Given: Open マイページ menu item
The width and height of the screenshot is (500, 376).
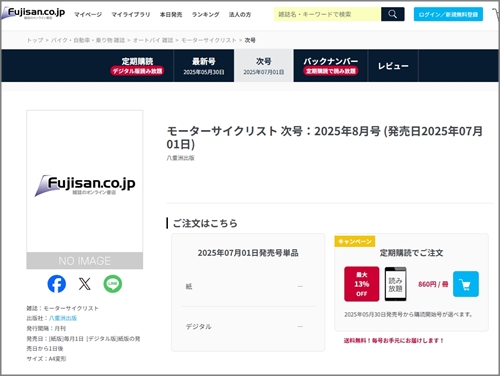Looking at the screenshot, I should click(x=88, y=15).
